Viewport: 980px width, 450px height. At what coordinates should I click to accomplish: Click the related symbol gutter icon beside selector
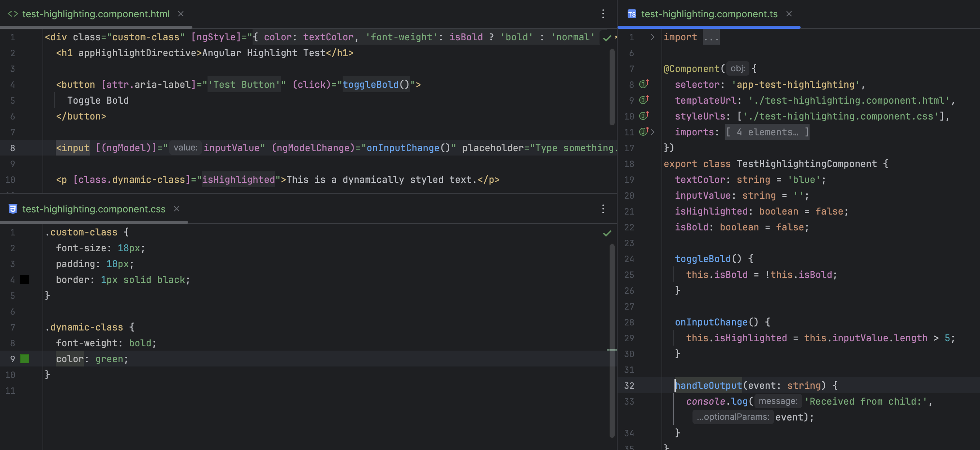644,84
